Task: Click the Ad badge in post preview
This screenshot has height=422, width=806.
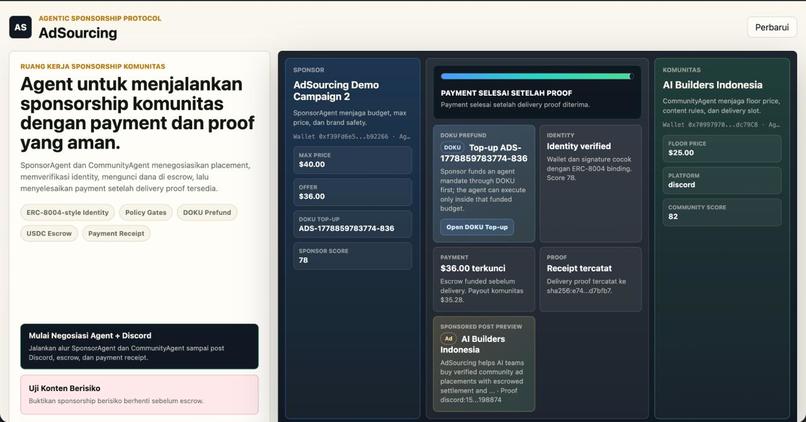Action: (448, 339)
